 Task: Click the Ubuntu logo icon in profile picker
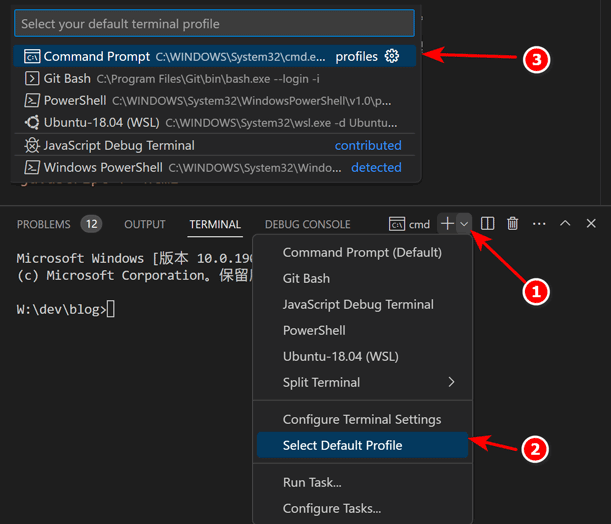point(32,123)
